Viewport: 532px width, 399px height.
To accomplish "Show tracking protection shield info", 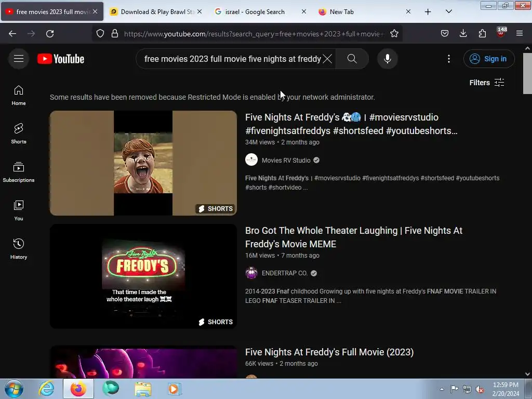I will click(100, 34).
